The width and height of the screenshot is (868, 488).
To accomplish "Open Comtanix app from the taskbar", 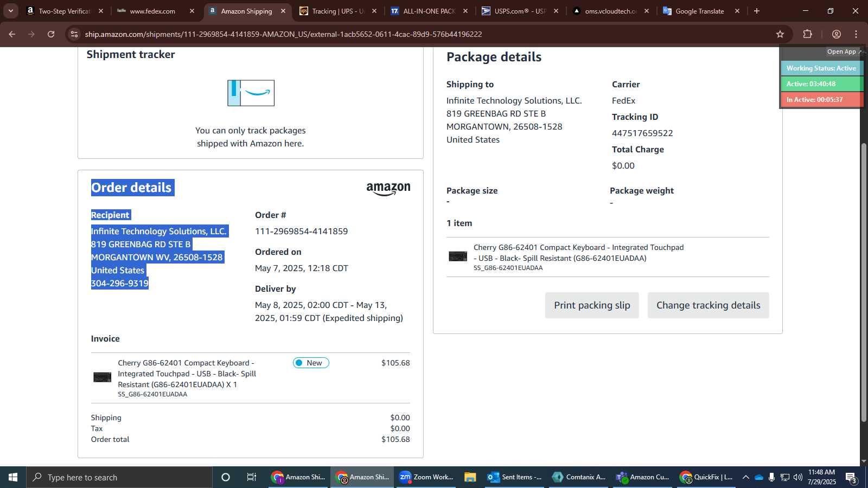I will [579, 477].
